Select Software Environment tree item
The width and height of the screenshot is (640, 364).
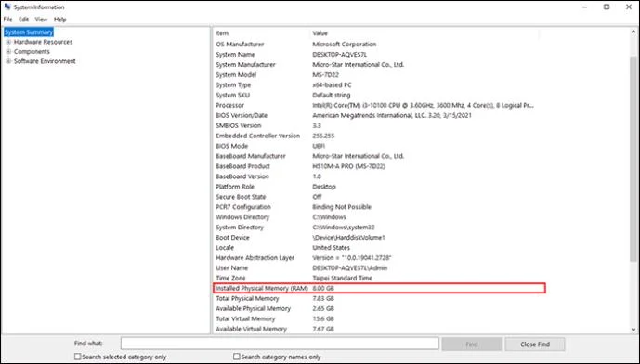pos(45,61)
